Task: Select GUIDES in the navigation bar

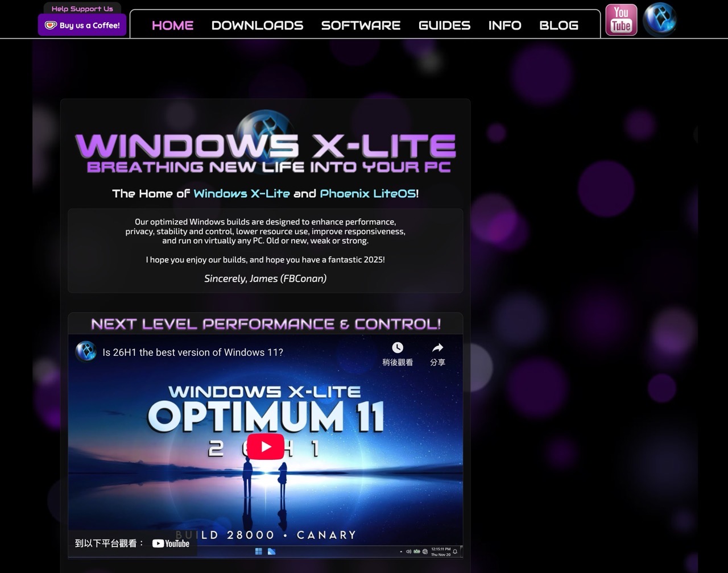Action: pos(444,26)
